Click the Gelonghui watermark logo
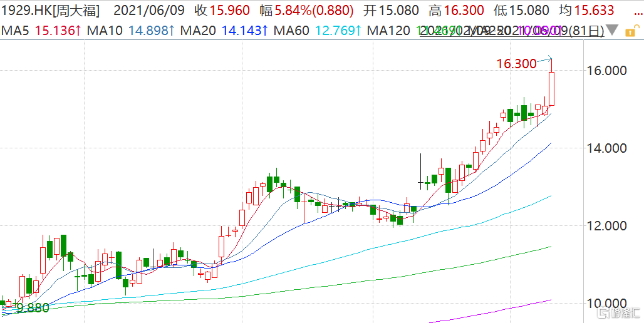Screen dimensions: 644x323 (x=618, y=311)
